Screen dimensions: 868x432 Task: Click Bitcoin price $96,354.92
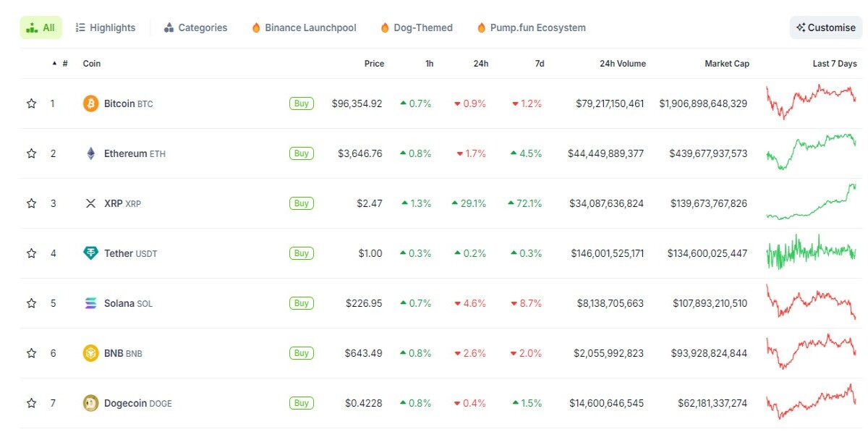pos(357,103)
